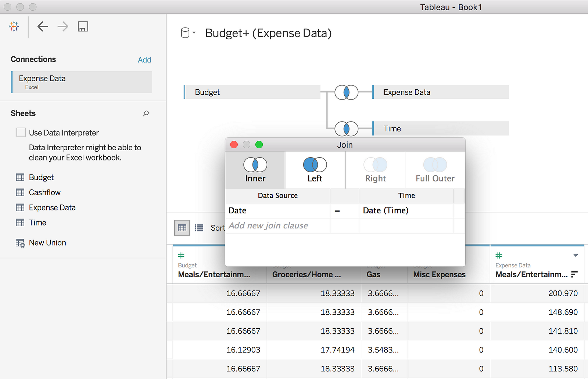Click the sort icon on Expense Data Meals column

coord(575,274)
